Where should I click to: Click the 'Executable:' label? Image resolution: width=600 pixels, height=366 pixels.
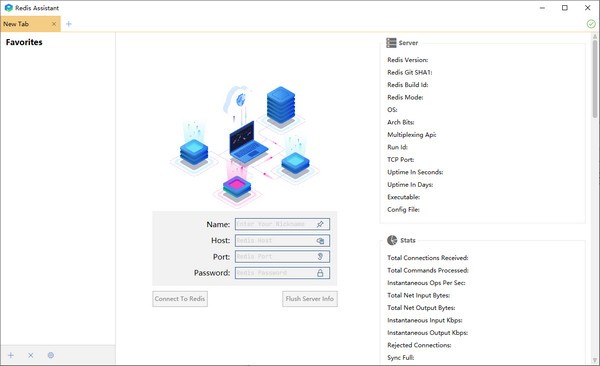pyautogui.click(x=404, y=197)
